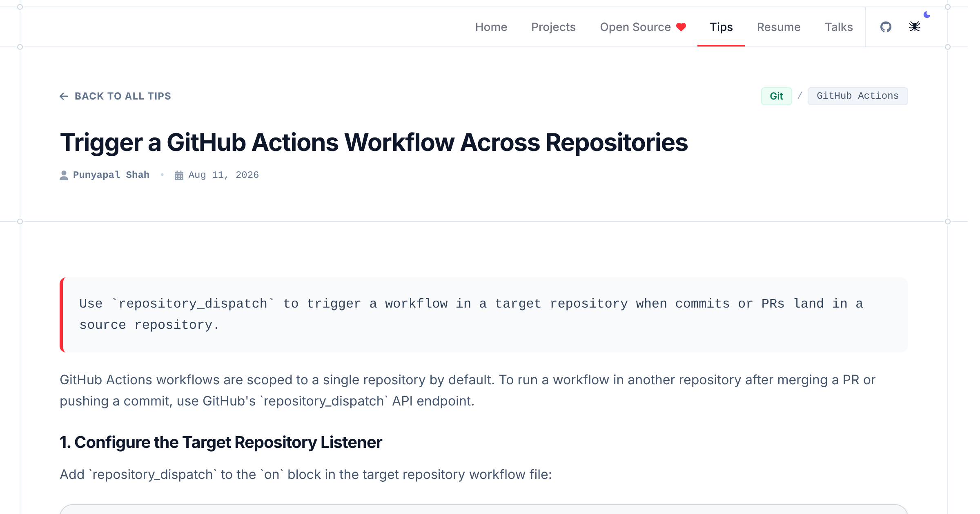Click the calendar icon beside date
Image resolution: width=980 pixels, height=514 pixels.
point(179,175)
